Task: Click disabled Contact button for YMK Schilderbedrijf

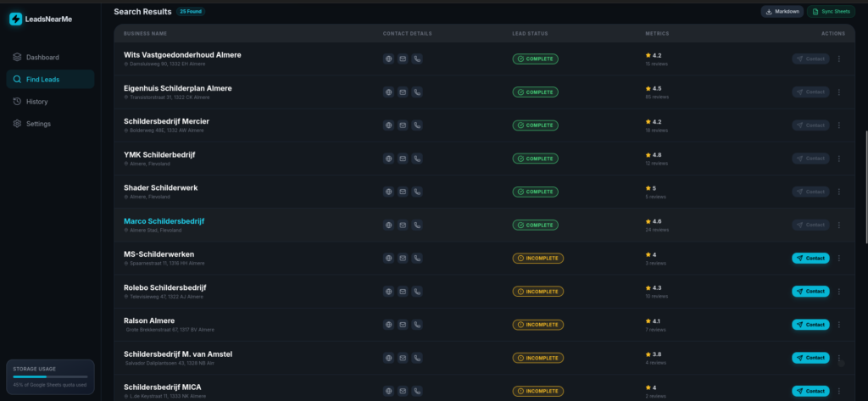Action: pyautogui.click(x=810, y=159)
